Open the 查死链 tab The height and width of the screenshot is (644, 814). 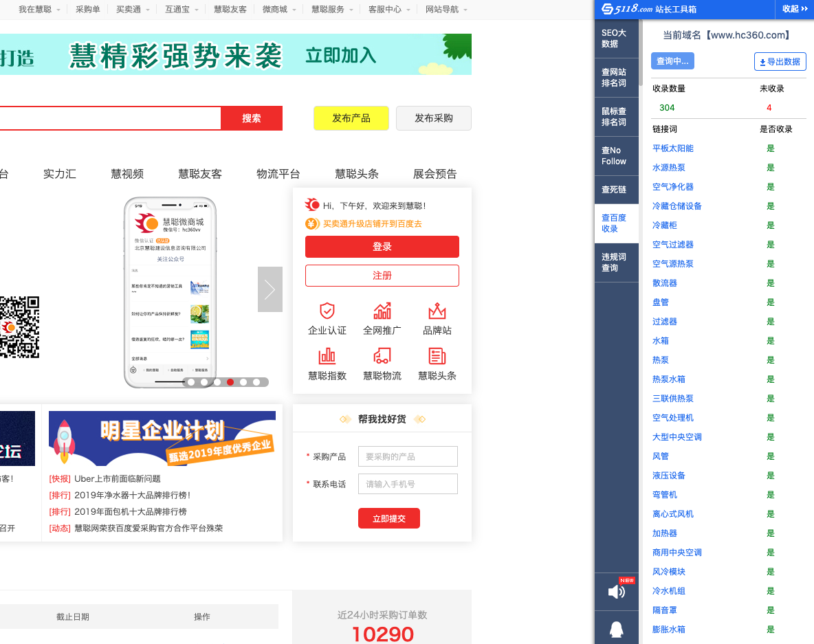616,190
